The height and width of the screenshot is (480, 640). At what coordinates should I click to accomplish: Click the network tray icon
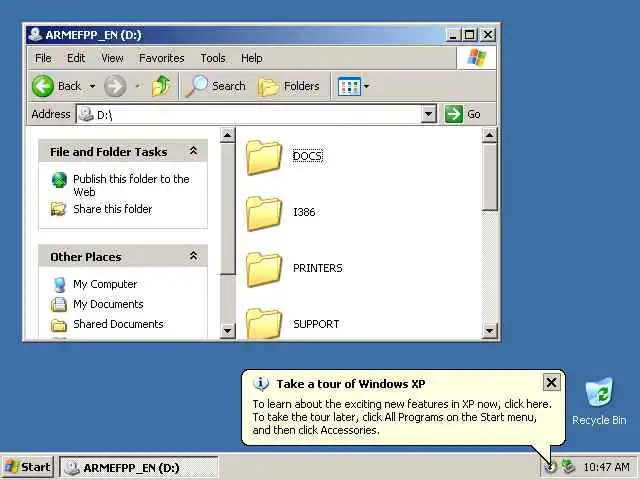[568, 466]
